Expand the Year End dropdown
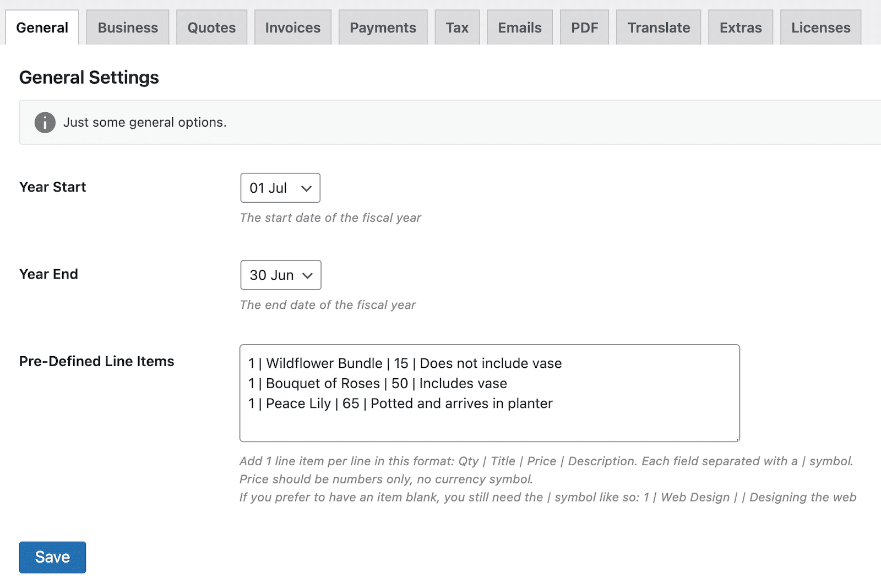 (281, 275)
